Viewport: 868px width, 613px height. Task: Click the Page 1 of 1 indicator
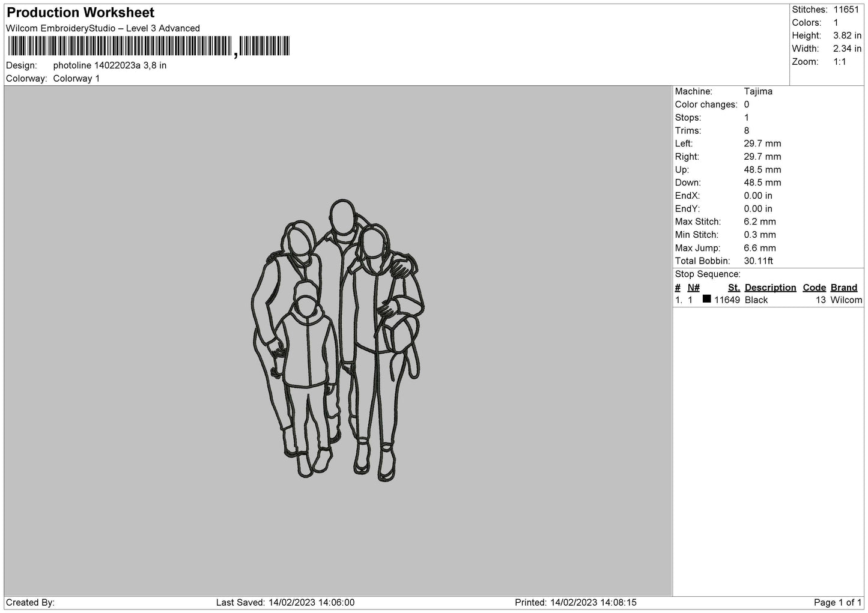pyautogui.click(x=837, y=602)
